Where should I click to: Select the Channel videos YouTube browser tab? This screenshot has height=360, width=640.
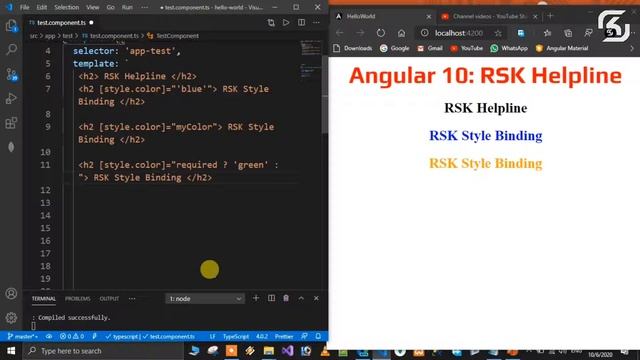tap(489, 16)
